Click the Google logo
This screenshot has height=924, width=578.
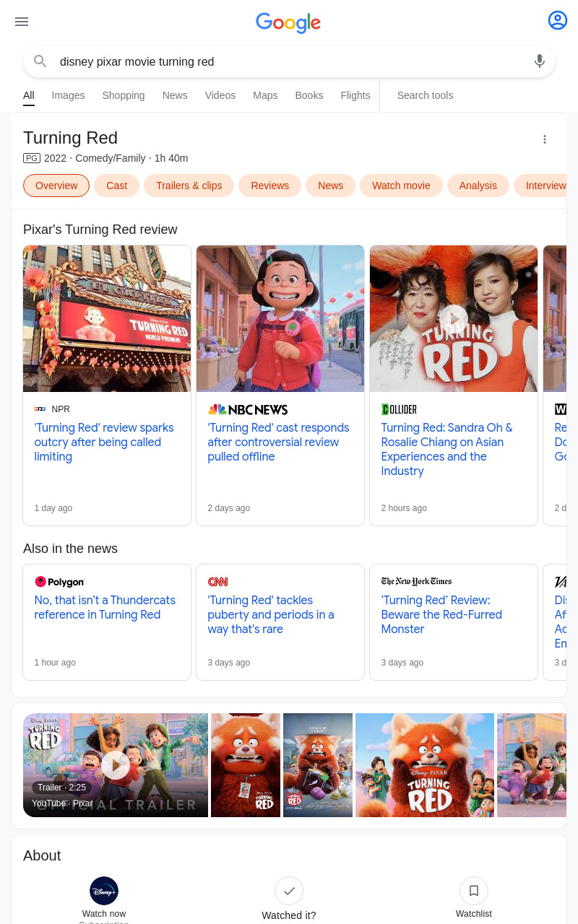(288, 22)
